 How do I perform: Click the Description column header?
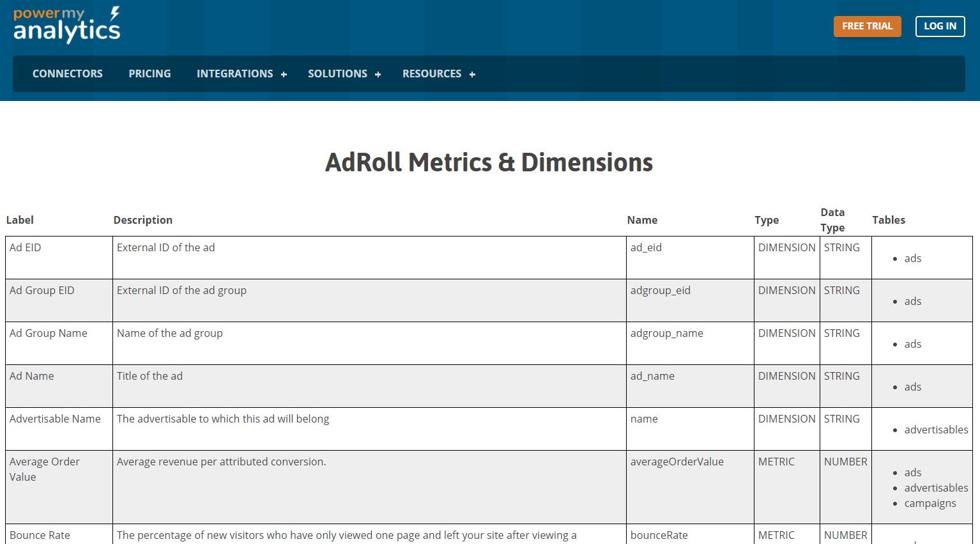[143, 220]
